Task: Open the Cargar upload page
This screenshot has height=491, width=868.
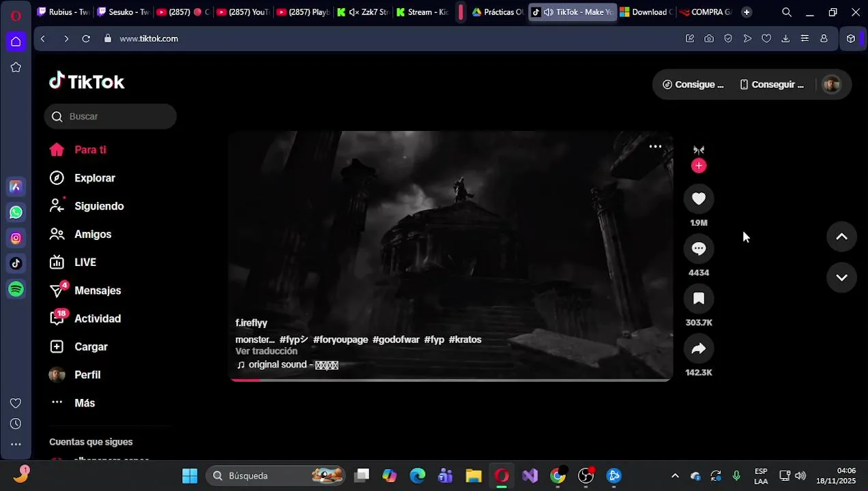Action: tap(91, 346)
